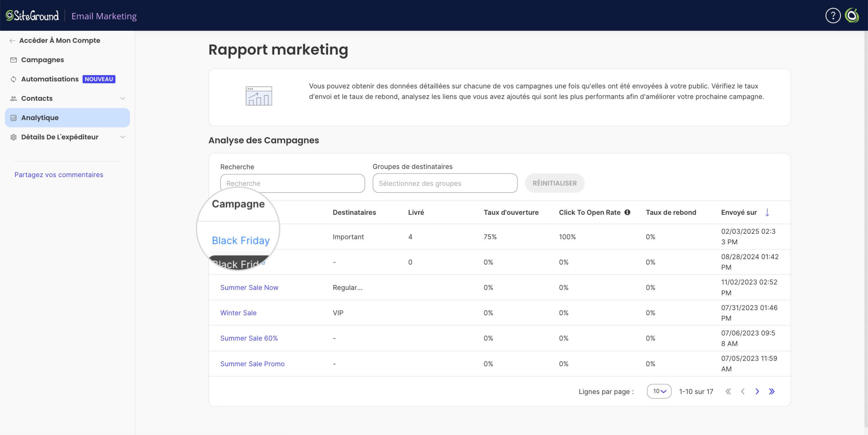Click the Livré value 4 cell
Screen dimensions: 868x435
tap(410, 237)
